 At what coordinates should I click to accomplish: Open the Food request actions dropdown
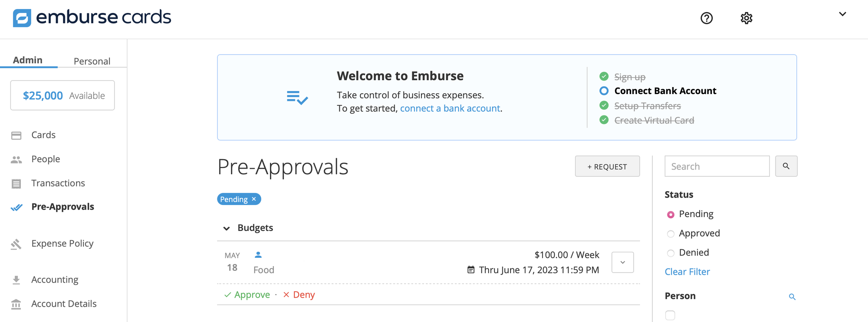click(622, 262)
